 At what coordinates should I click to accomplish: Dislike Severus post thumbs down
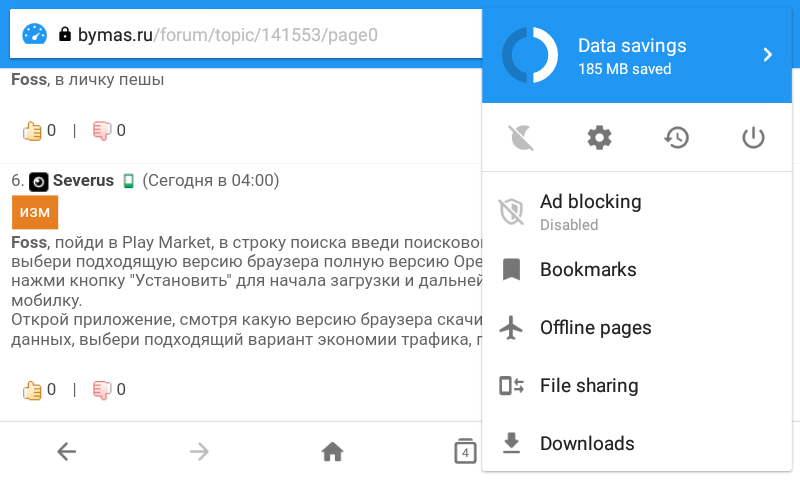[x=101, y=389]
